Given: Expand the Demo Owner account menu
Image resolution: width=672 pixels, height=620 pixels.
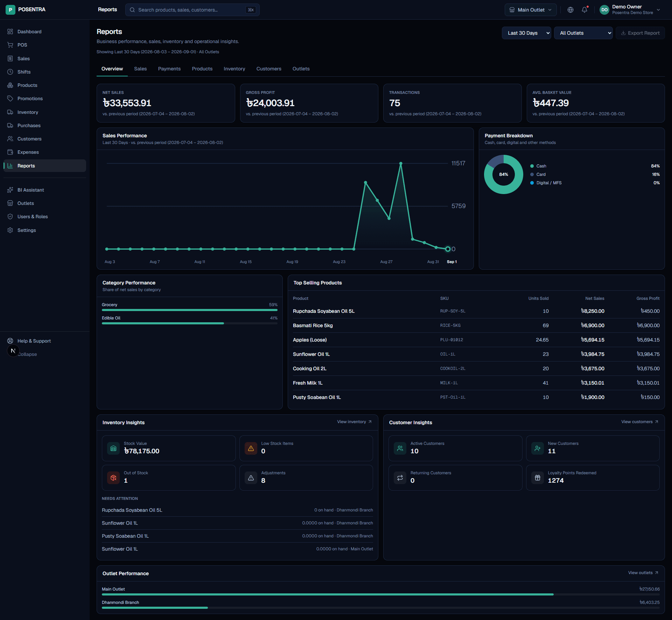Looking at the screenshot, I should (630, 10).
